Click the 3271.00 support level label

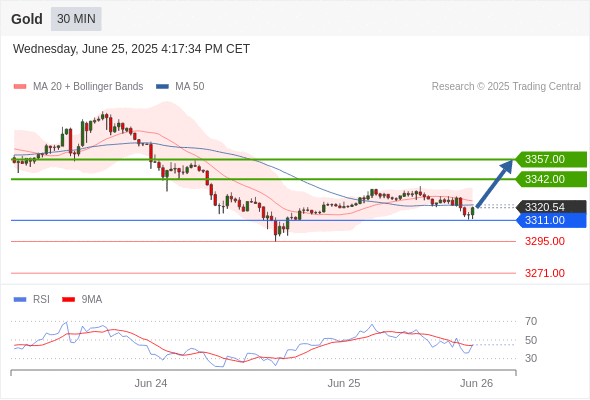point(545,273)
